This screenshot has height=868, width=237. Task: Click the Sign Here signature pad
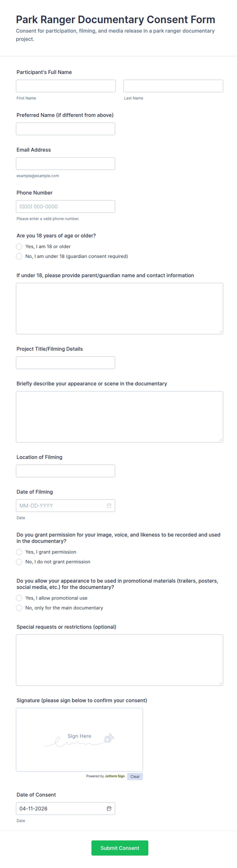pyautogui.click(x=79, y=740)
